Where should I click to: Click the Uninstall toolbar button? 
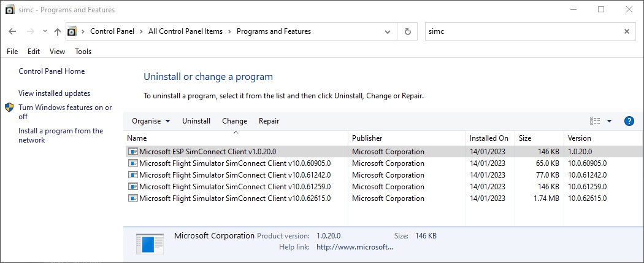(x=196, y=121)
